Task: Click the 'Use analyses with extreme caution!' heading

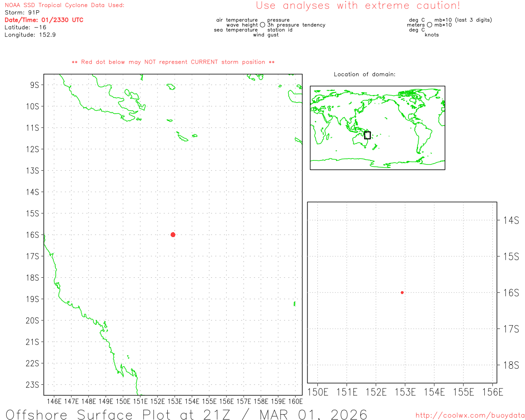Action: (x=358, y=6)
